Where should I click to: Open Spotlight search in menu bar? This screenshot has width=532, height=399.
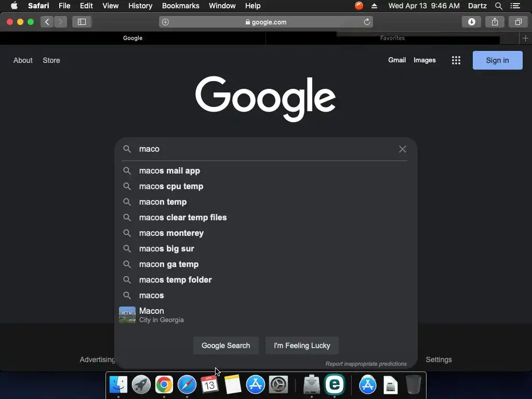[x=498, y=6]
